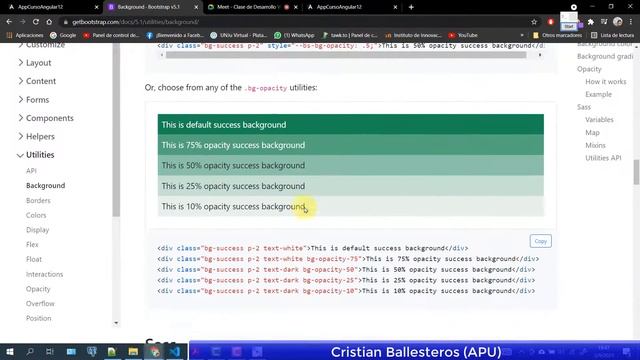Open the Otros marcadores folder
The width and height of the screenshot is (640, 360).
[558, 35]
